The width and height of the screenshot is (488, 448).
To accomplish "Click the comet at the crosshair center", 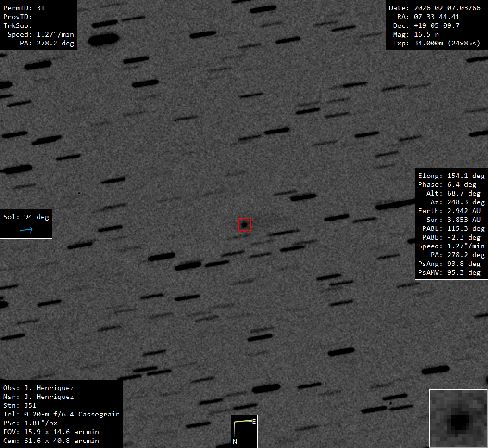I will (x=244, y=225).
